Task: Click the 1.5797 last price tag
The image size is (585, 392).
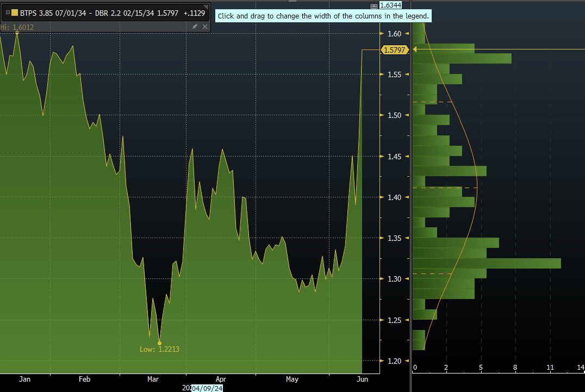Action: coord(394,50)
